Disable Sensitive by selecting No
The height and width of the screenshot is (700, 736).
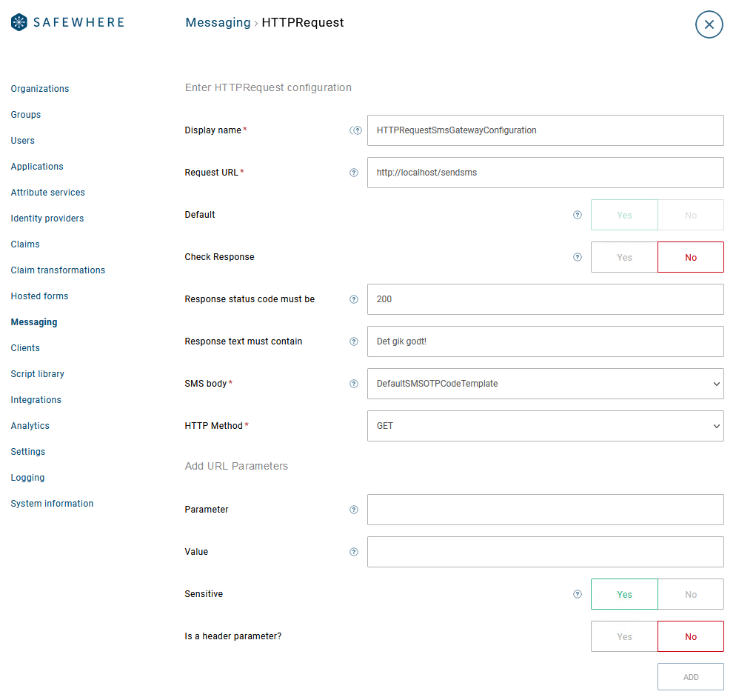pyautogui.click(x=690, y=593)
